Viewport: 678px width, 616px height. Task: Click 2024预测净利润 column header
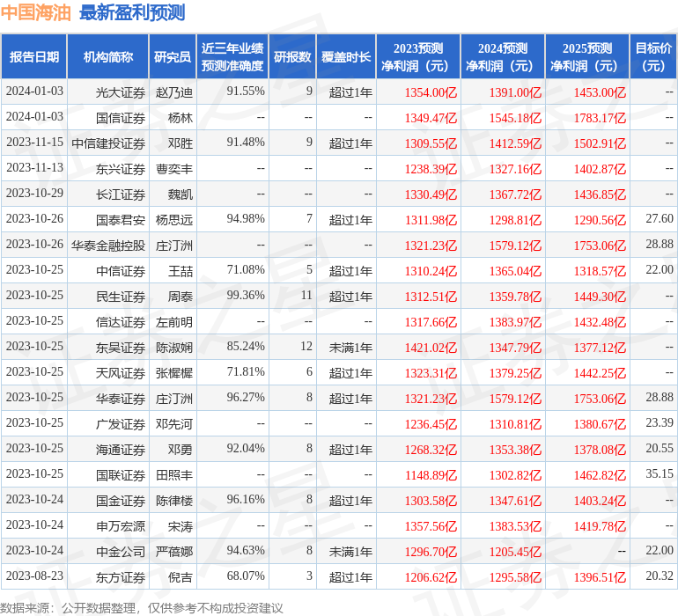pyautogui.click(x=503, y=56)
